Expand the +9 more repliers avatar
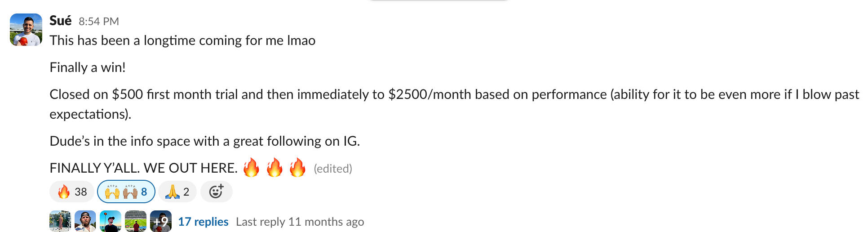The image size is (868, 232). pyautogui.click(x=161, y=221)
